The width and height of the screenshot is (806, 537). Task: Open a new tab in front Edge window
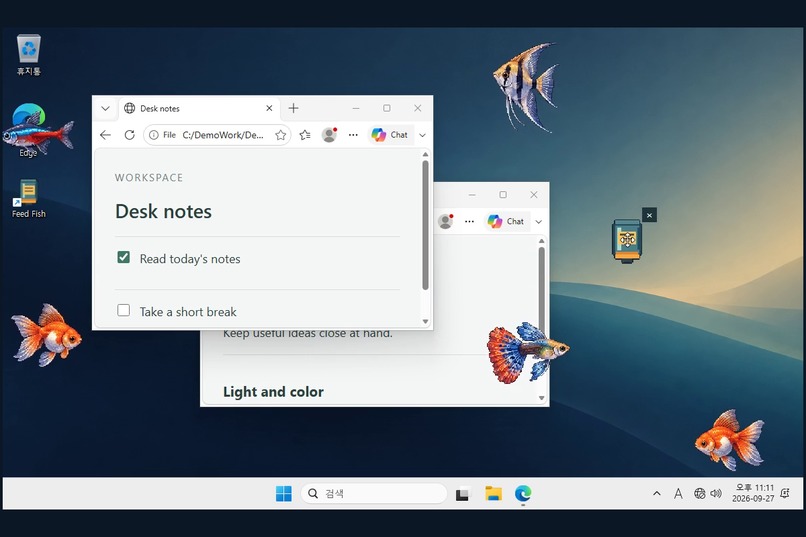293,108
